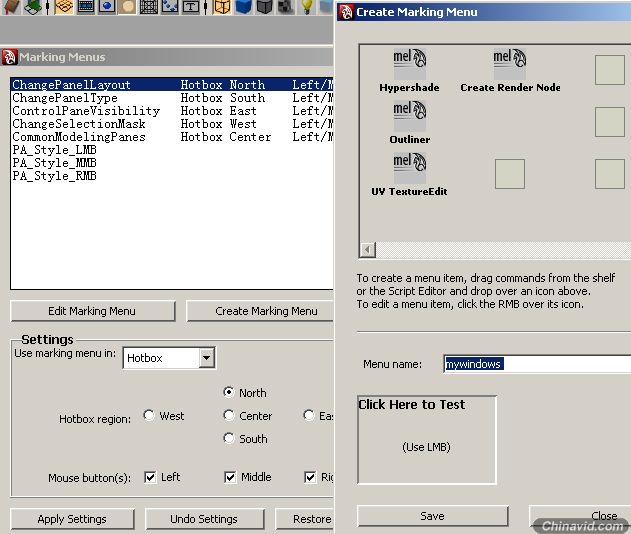Click the blue dotted curve shelf icon
Viewport: 631px width, 534px height.
coord(169,7)
